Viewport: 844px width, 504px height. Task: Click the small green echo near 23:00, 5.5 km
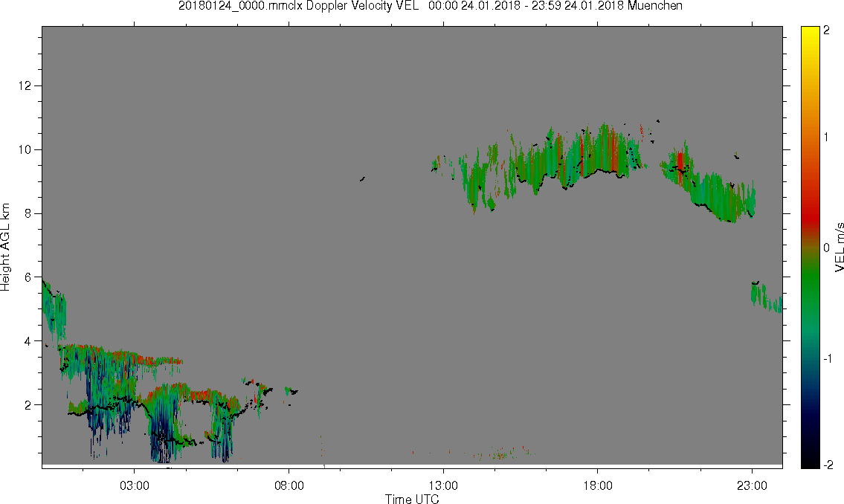(759, 295)
